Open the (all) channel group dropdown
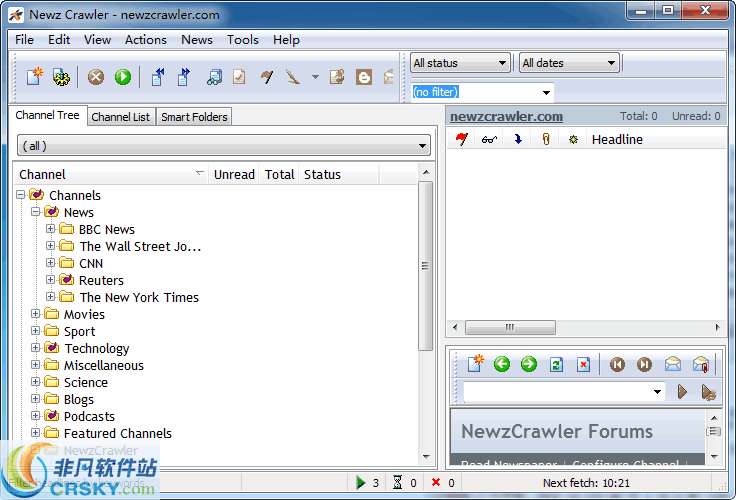The image size is (736, 500). 224,146
